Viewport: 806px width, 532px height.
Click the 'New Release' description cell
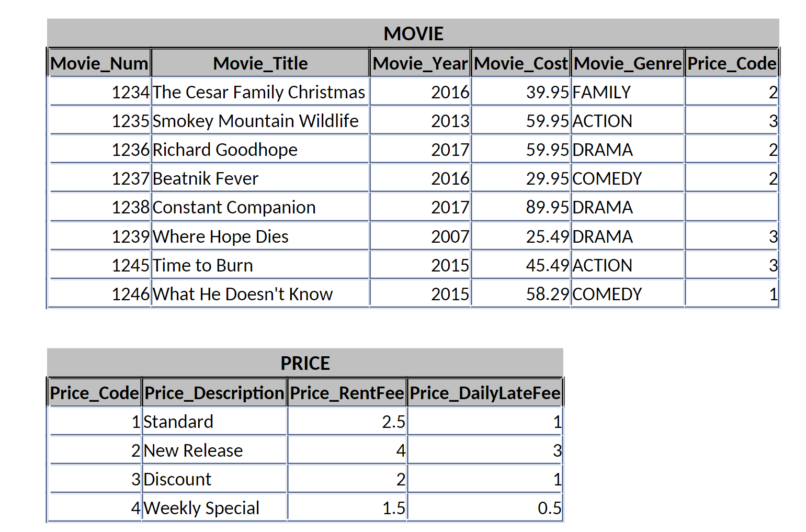214,450
